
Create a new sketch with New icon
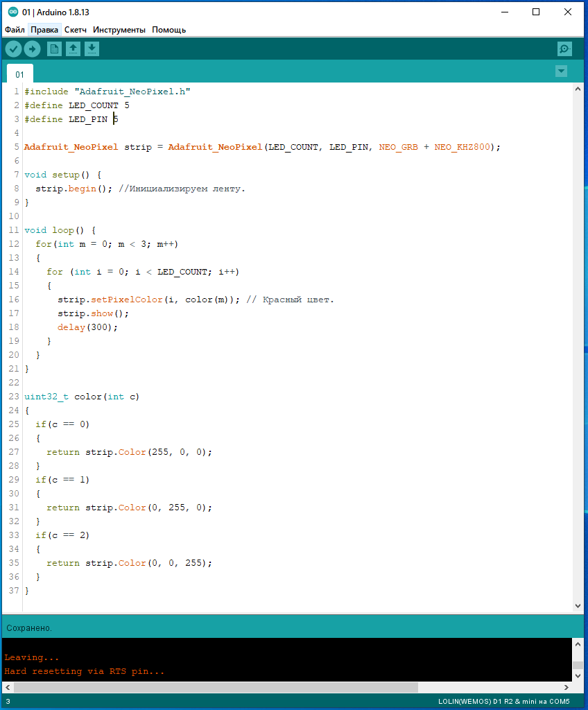coord(54,49)
